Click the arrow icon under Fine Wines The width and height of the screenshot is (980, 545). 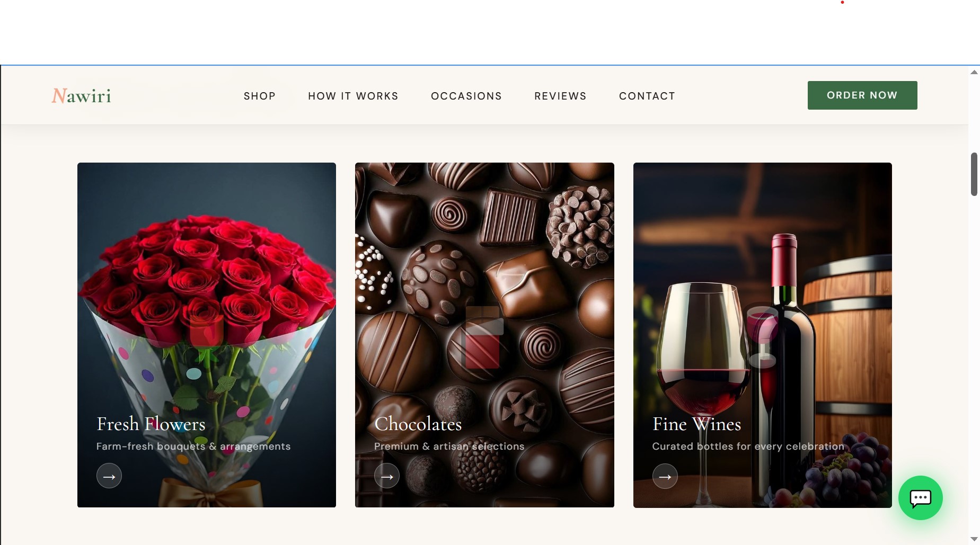click(x=665, y=476)
